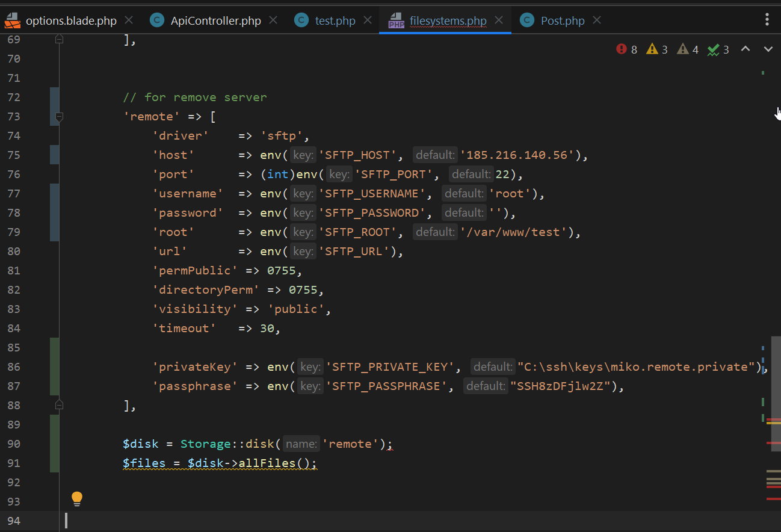Viewport: 781px width, 532px height.
Task: Click the 'SFTP_PORT' env key string
Action: tap(394, 174)
